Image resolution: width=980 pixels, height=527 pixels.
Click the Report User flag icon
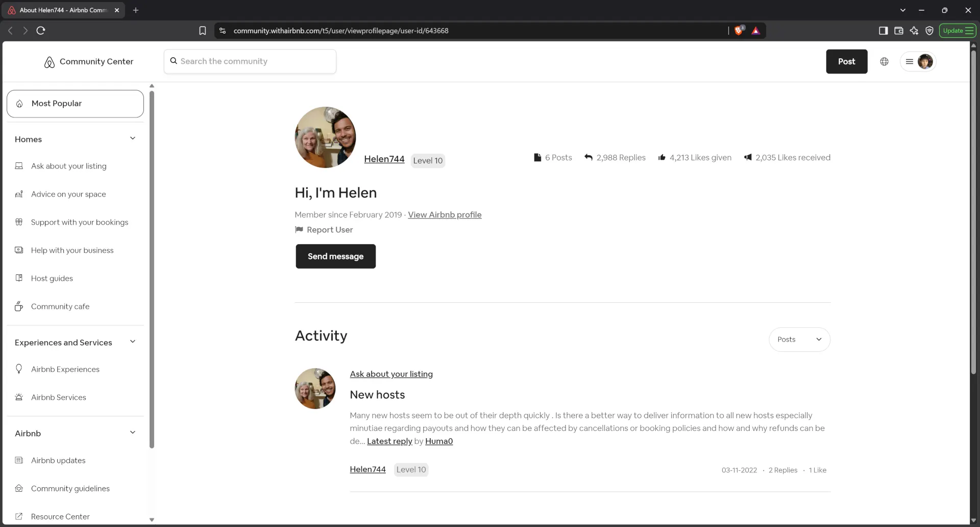[x=299, y=230]
